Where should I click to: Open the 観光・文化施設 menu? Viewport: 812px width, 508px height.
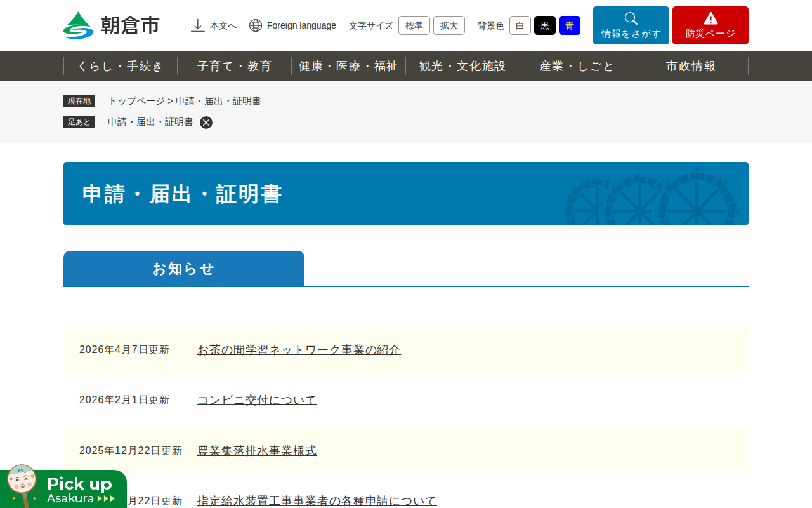pos(463,66)
